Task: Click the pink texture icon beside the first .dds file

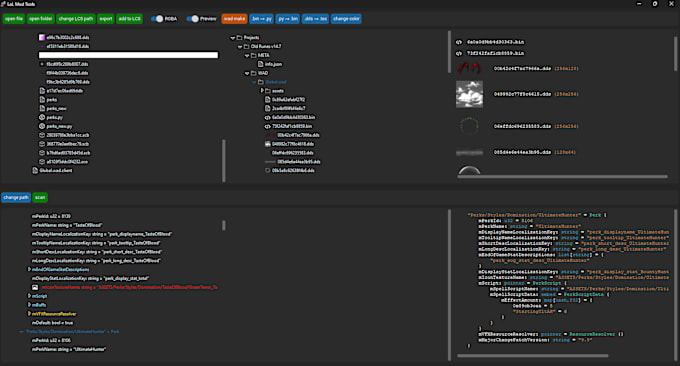Action: tap(42, 37)
